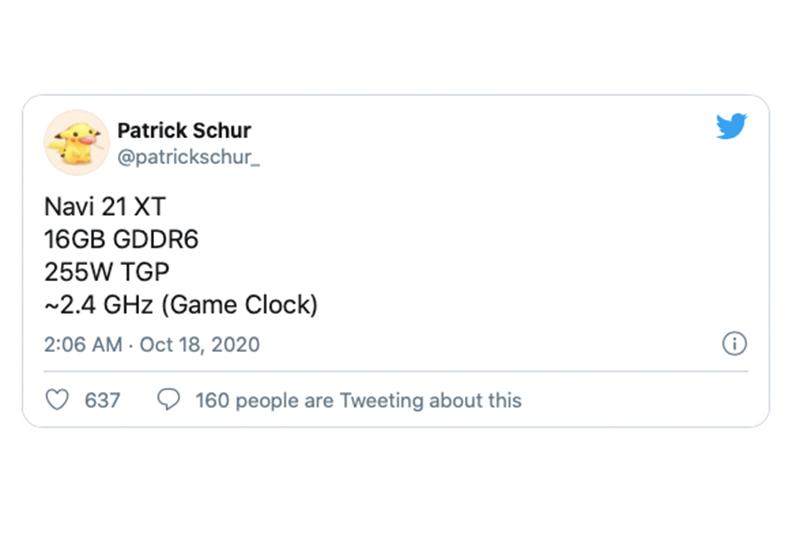Image resolution: width=800 pixels, height=533 pixels.
Task: Click Patrick Schur's Pikachu avatar
Action: click(x=76, y=143)
